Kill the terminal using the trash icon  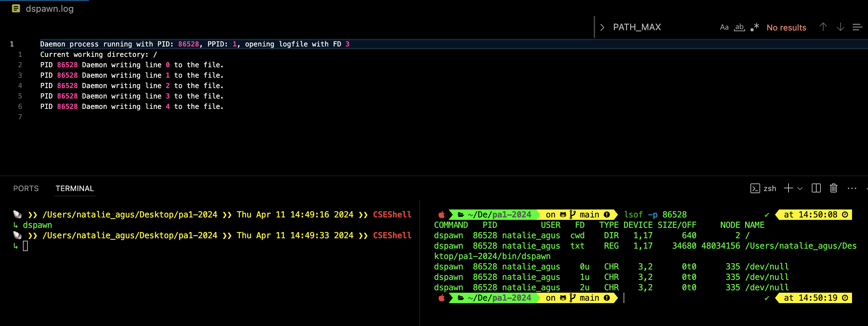point(833,188)
